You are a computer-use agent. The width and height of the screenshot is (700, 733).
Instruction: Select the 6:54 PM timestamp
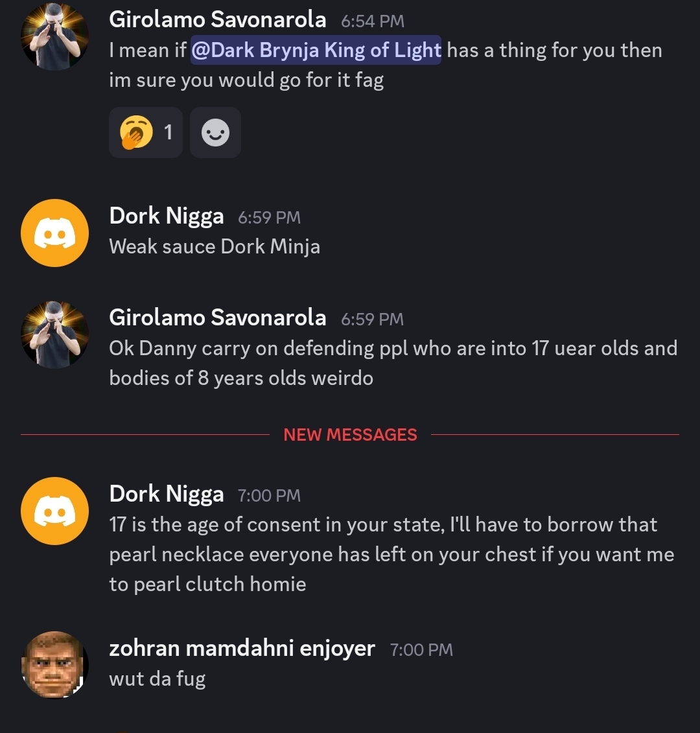click(x=373, y=21)
